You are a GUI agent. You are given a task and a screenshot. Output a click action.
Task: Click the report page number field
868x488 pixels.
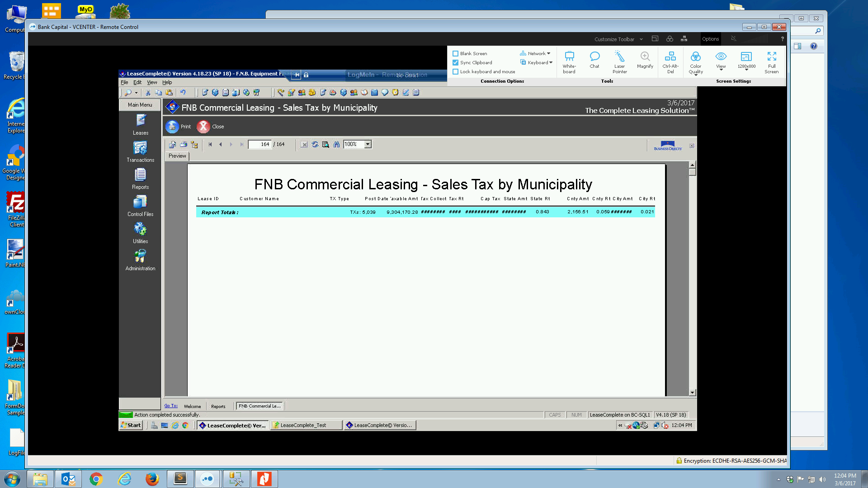259,144
